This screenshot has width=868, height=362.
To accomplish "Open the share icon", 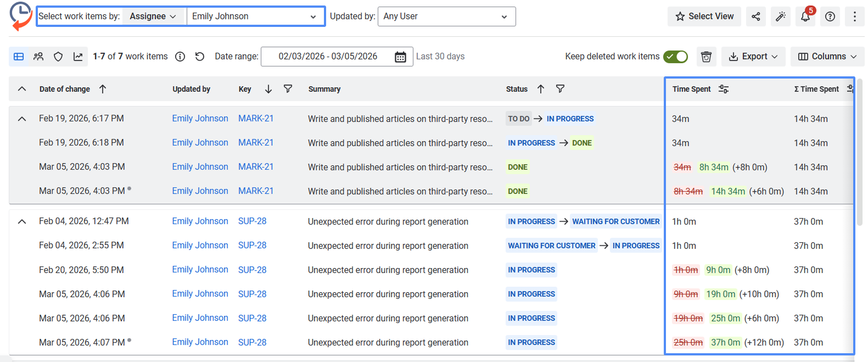I will tap(756, 16).
